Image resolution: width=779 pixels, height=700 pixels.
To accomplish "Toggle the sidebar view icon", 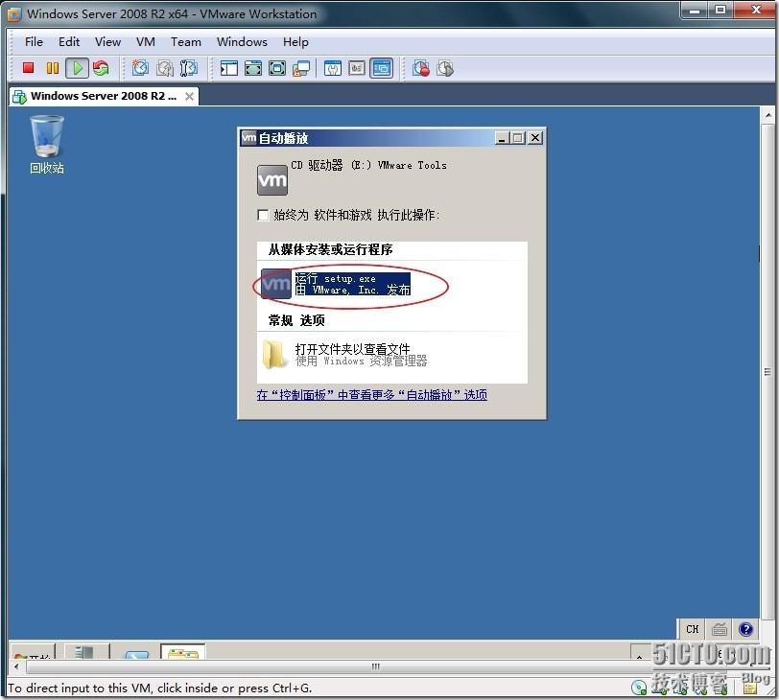I will [x=228, y=68].
